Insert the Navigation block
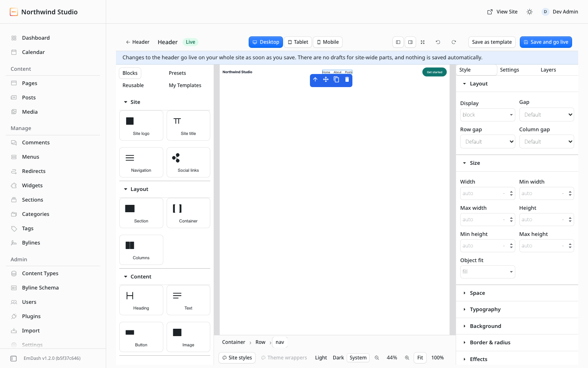 (x=141, y=162)
